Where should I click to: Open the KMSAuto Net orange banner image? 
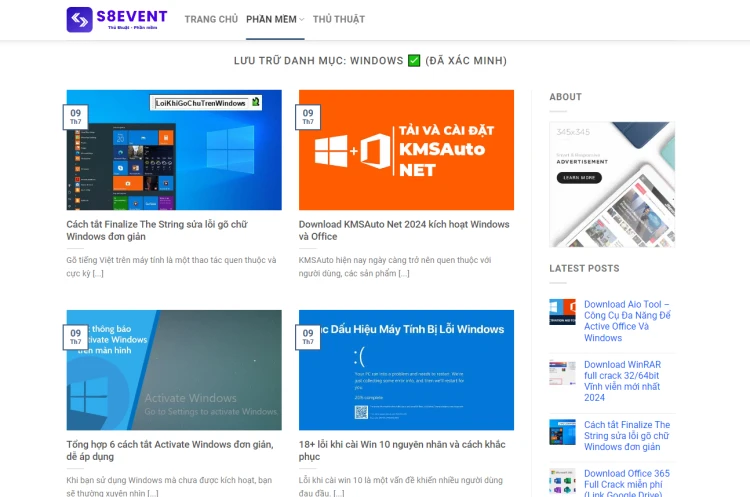point(406,150)
